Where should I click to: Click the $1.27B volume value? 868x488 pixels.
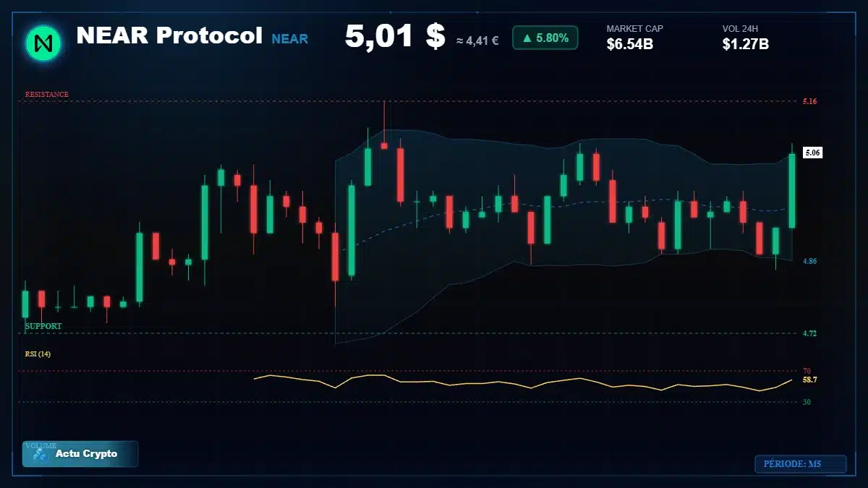745,45
